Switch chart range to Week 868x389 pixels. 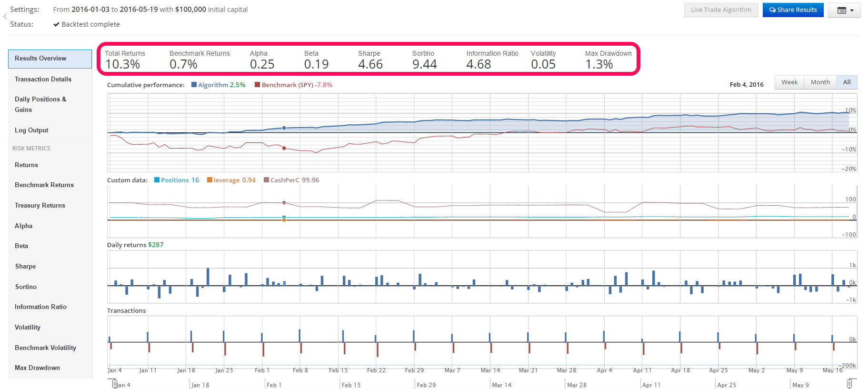click(x=789, y=82)
